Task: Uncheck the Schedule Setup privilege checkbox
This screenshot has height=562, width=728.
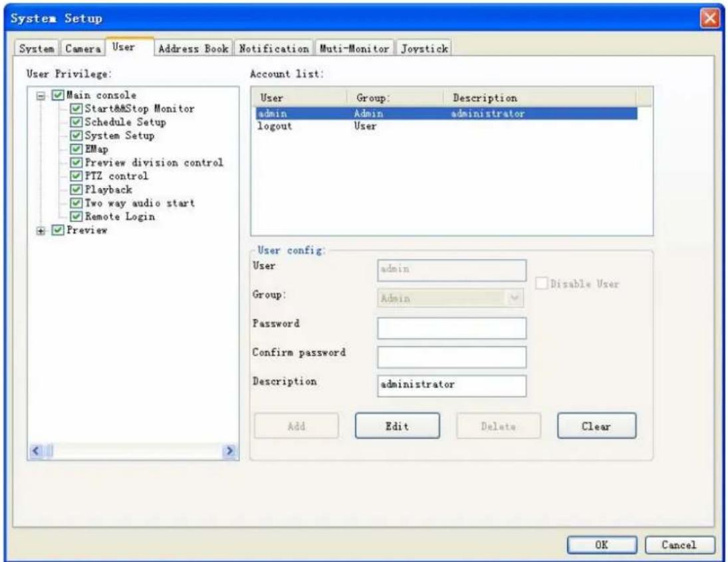Action: click(x=76, y=122)
